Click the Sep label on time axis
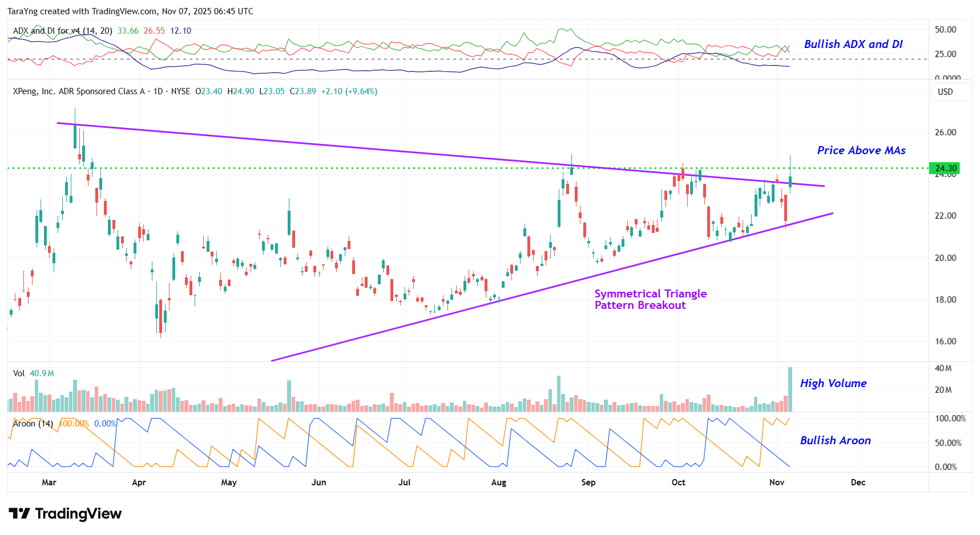The image size is (980, 535). point(588,482)
